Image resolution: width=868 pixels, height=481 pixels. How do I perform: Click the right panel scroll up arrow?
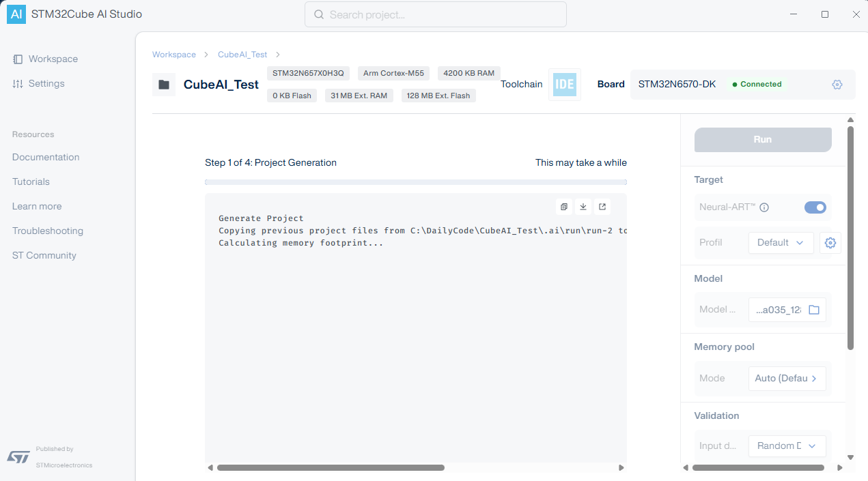[850, 120]
